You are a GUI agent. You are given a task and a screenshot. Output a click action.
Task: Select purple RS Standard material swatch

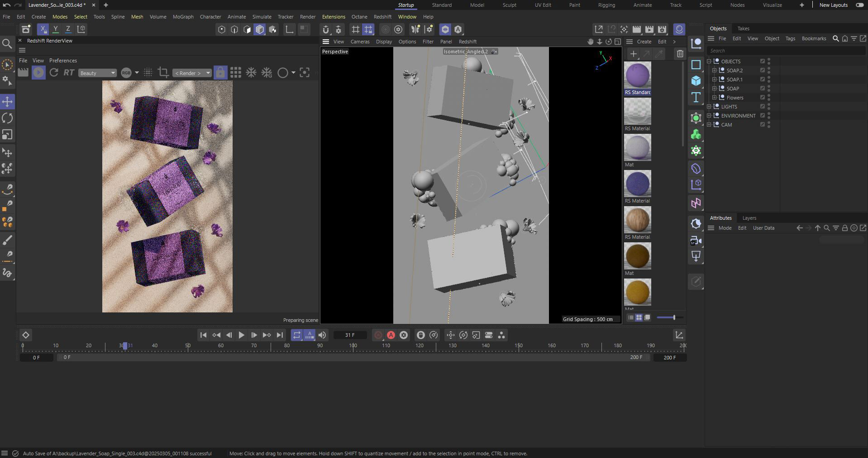pos(637,75)
